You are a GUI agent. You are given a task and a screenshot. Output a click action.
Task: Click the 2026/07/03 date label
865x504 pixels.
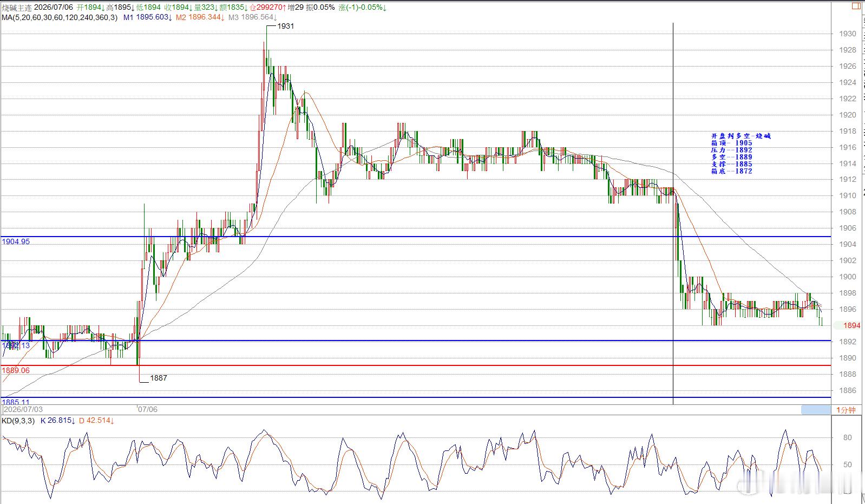coord(23,410)
